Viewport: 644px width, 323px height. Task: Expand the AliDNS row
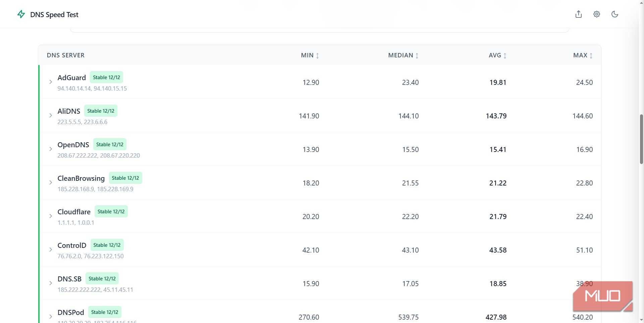point(51,115)
